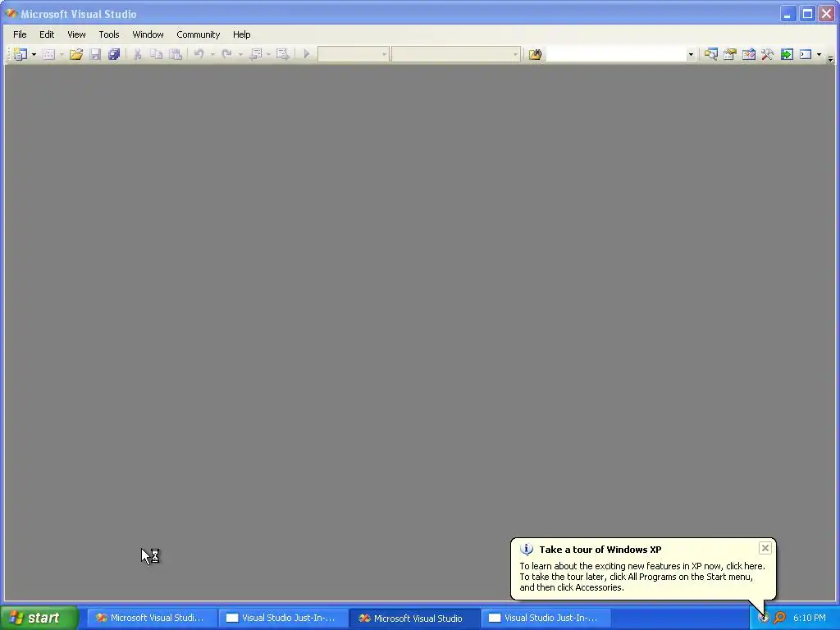Click the Save diskette icon
The height and width of the screenshot is (630, 840).
95,54
